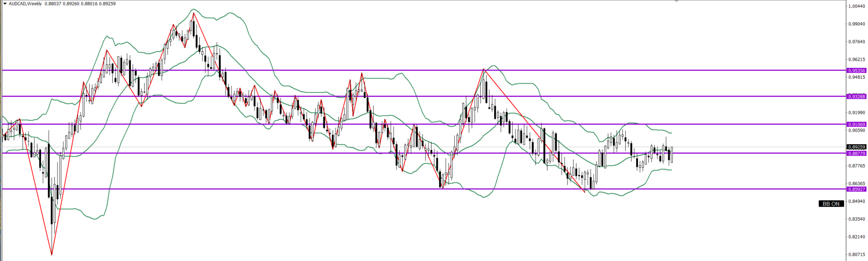Open the dropdown arrow beside AUDCAD,Weekly
868x261 pixels.
[x=5, y=4]
